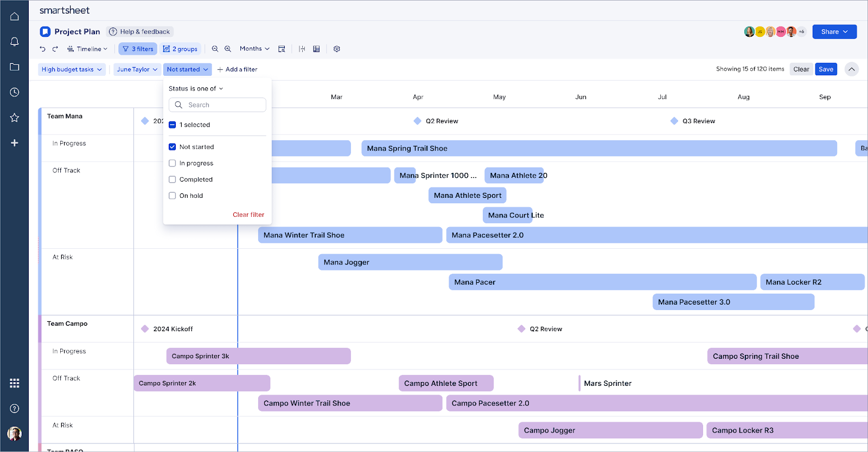Check the Completed status option
Image resolution: width=868 pixels, height=452 pixels.
(x=172, y=179)
